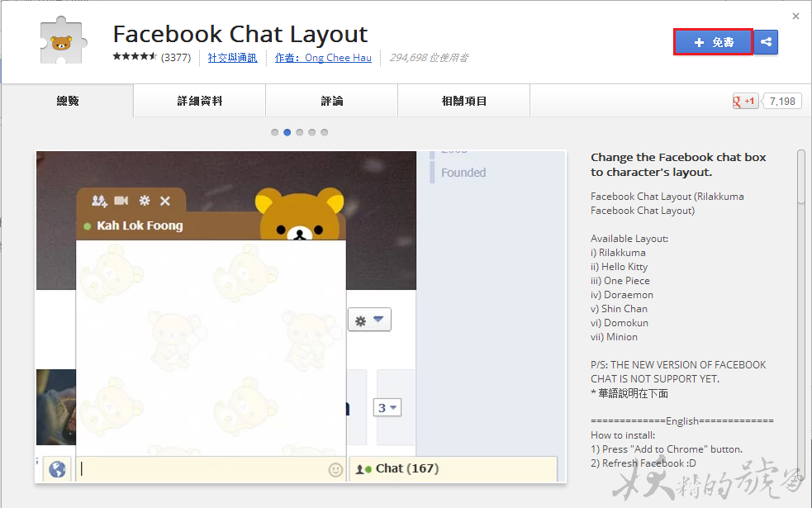812x508 pixels.
Task: Click the Google +1 button
Action: (x=745, y=101)
